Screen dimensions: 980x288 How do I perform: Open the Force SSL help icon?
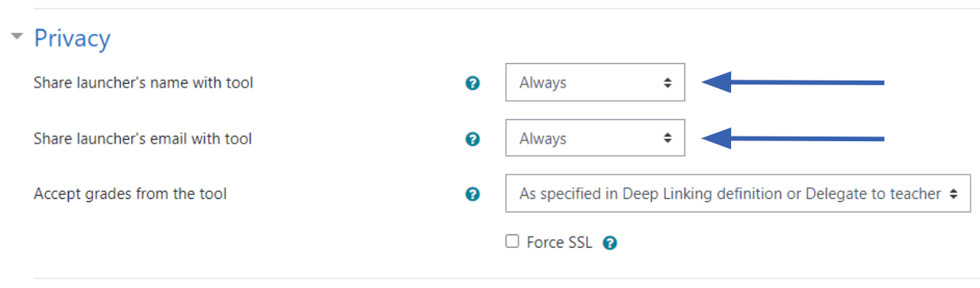[x=609, y=243]
